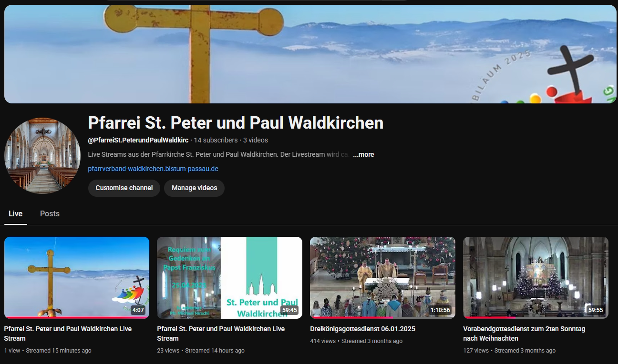The width and height of the screenshot is (618, 364).
Task: Open the 4:07 golden cross live stream thumbnail
Action: click(77, 277)
